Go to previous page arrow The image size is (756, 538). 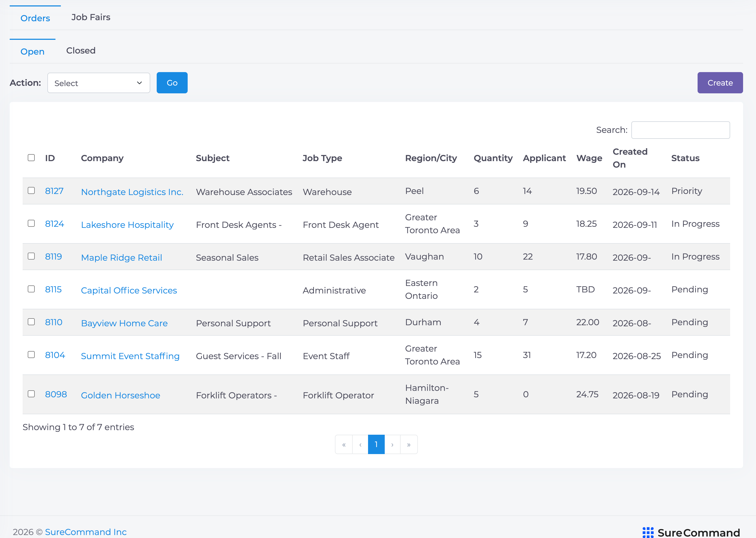(360, 444)
